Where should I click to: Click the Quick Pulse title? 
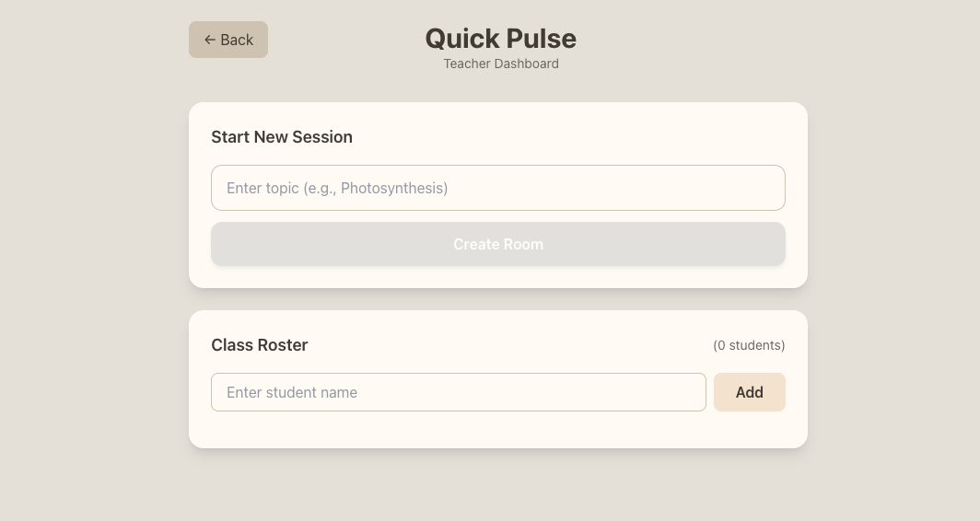[x=500, y=39]
